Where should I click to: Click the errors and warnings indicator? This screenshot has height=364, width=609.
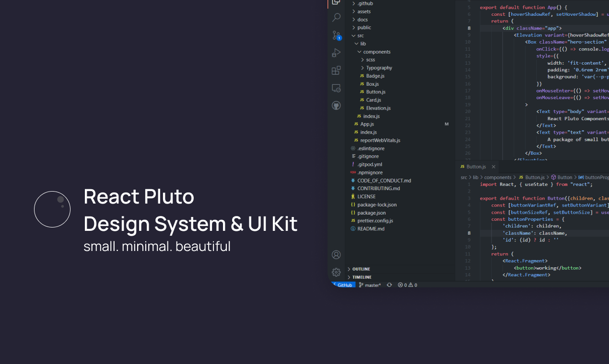tap(407, 284)
